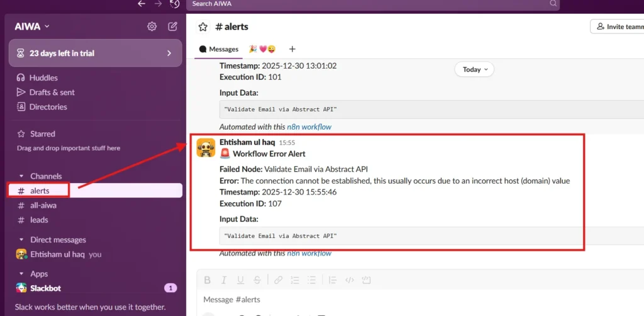Add a new tab with plus icon
The image size is (644, 316).
pyautogui.click(x=292, y=49)
